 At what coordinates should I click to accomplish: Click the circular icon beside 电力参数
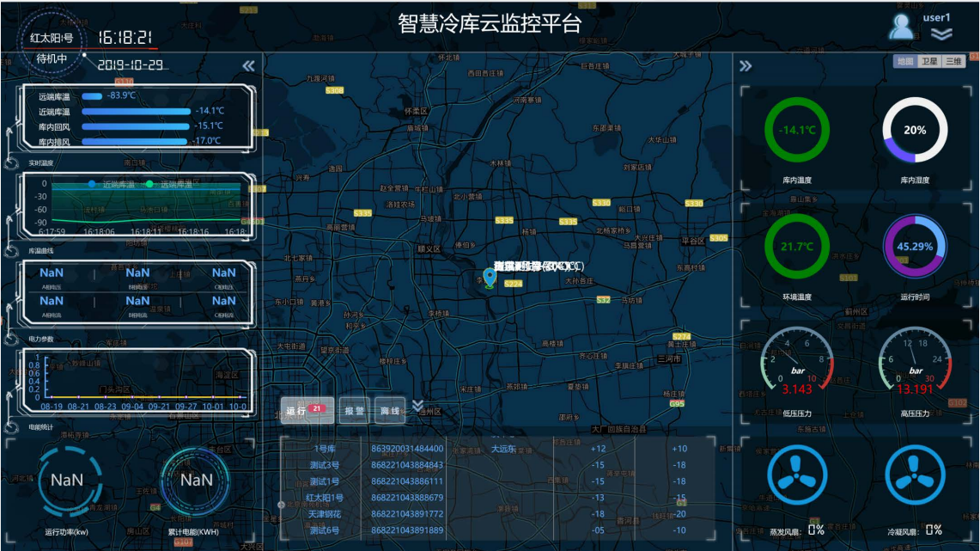[11, 339]
